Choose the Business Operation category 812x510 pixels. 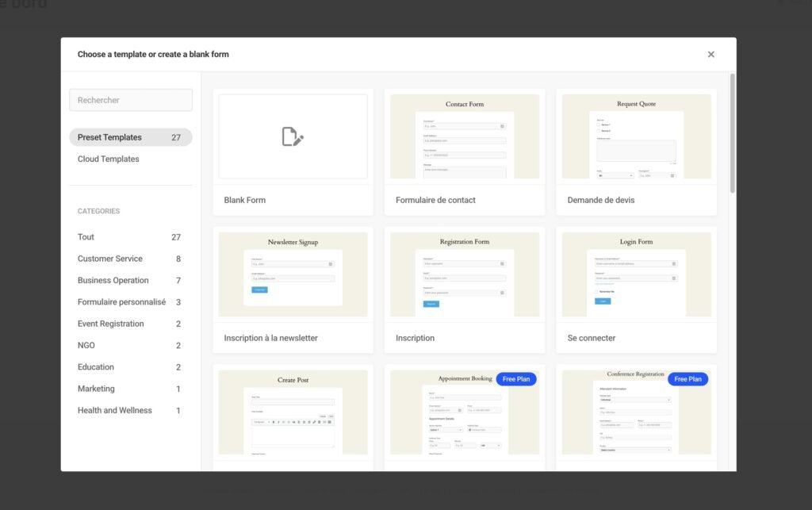[113, 281]
